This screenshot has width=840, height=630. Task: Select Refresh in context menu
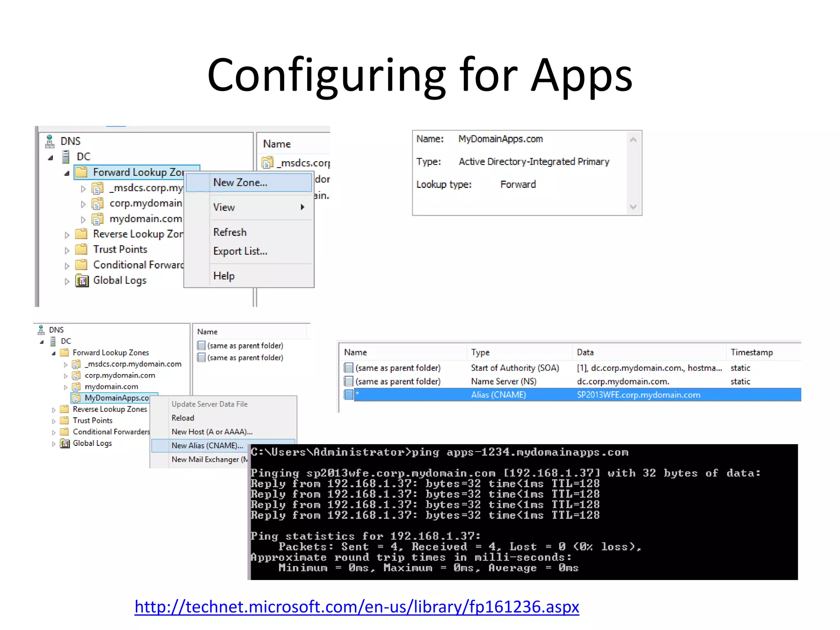pyautogui.click(x=249, y=232)
